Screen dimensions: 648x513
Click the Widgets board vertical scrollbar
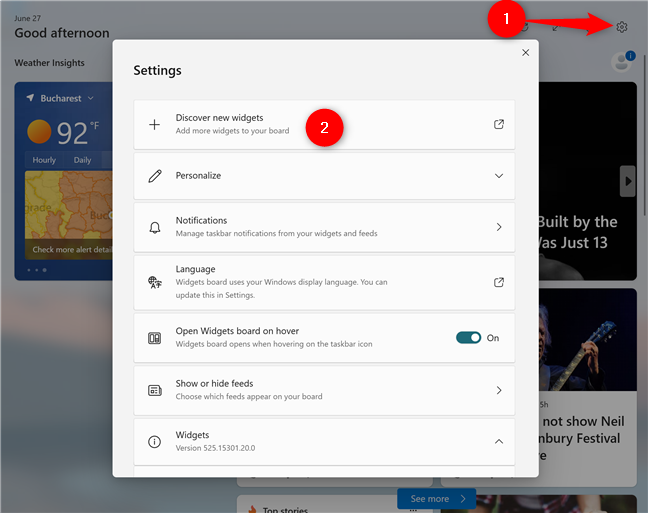pyautogui.click(x=644, y=136)
